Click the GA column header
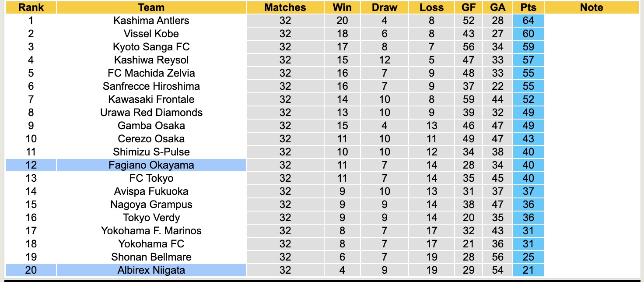The width and height of the screenshot is (644, 282). [498, 7]
